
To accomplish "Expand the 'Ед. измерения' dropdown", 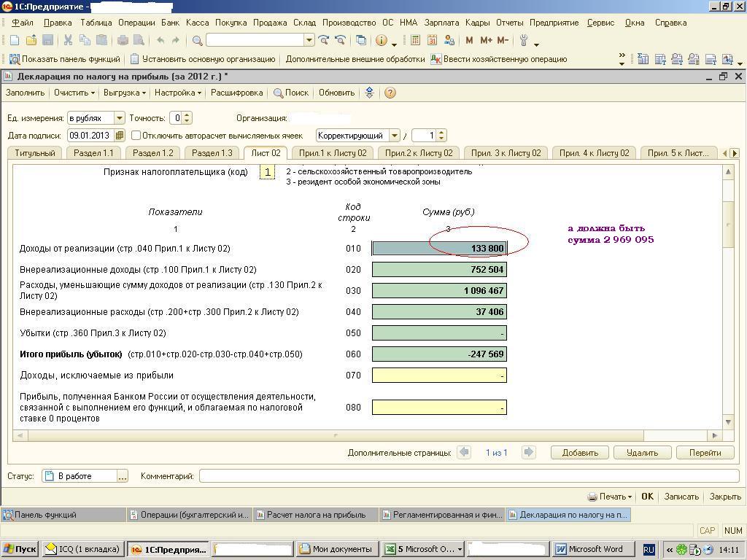I will pyautogui.click(x=119, y=118).
